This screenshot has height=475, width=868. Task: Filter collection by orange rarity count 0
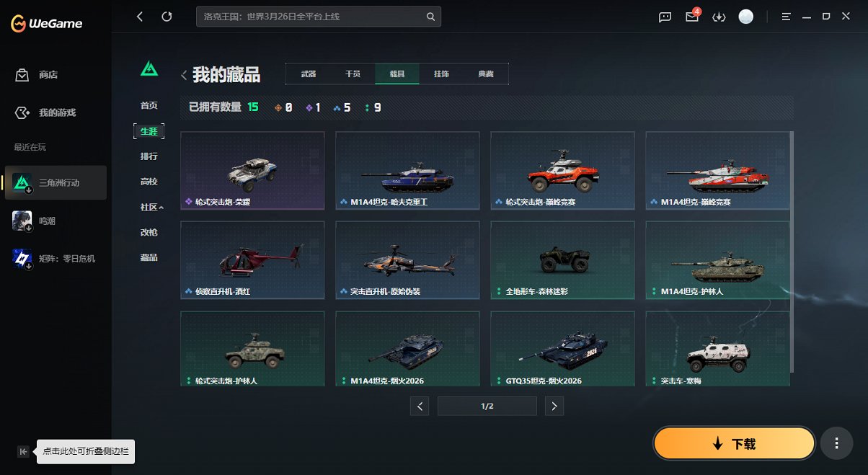284,107
